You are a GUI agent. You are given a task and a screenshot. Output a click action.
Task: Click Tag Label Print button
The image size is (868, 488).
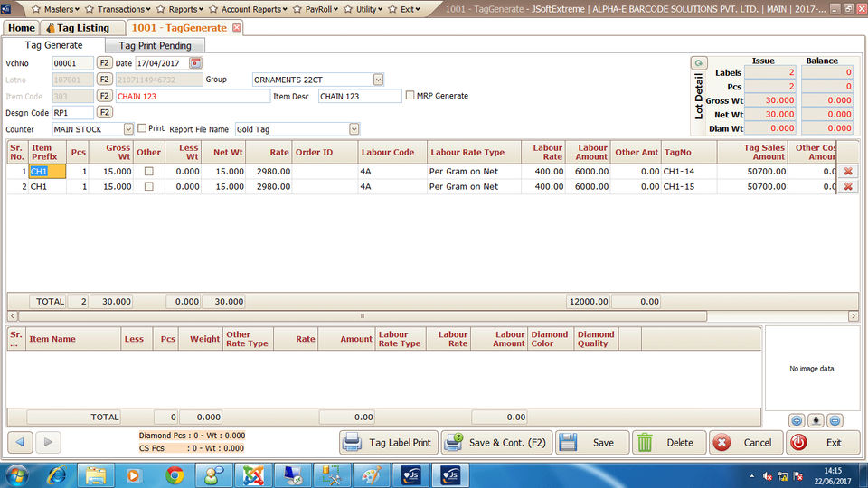[x=389, y=442]
